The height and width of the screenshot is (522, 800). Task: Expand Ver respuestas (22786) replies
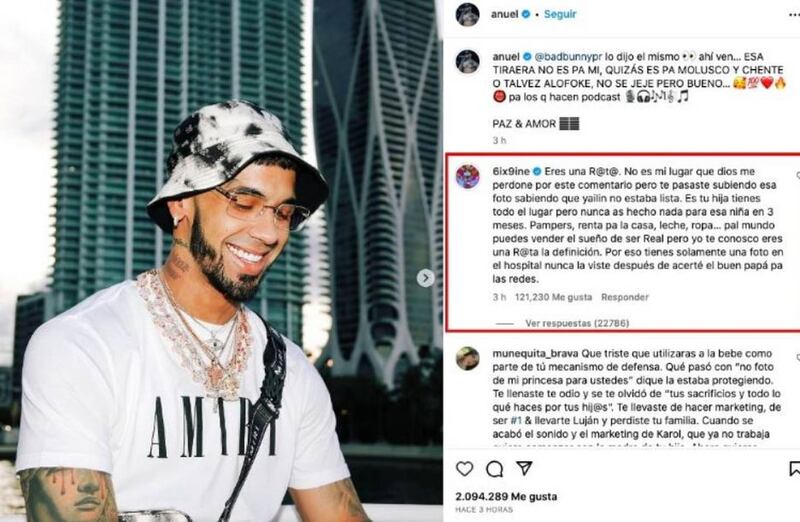tap(577, 323)
